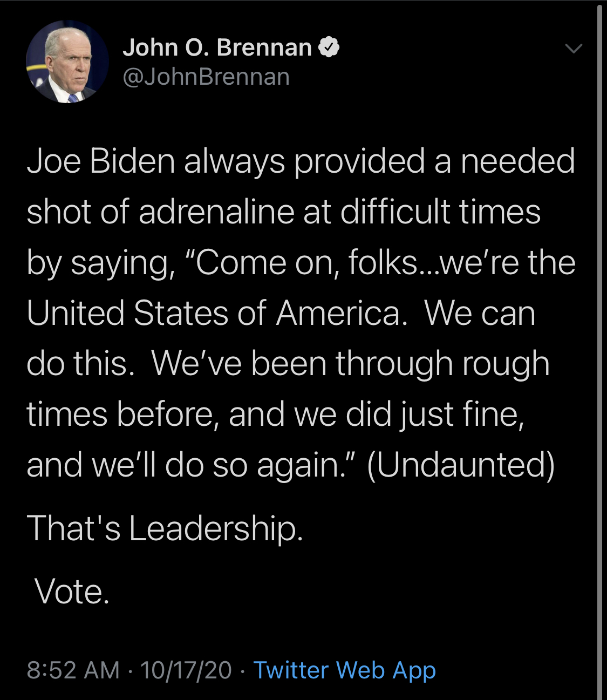Click the scrollbar at the right edge
This screenshot has width=607, height=700.
[x=599, y=350]
